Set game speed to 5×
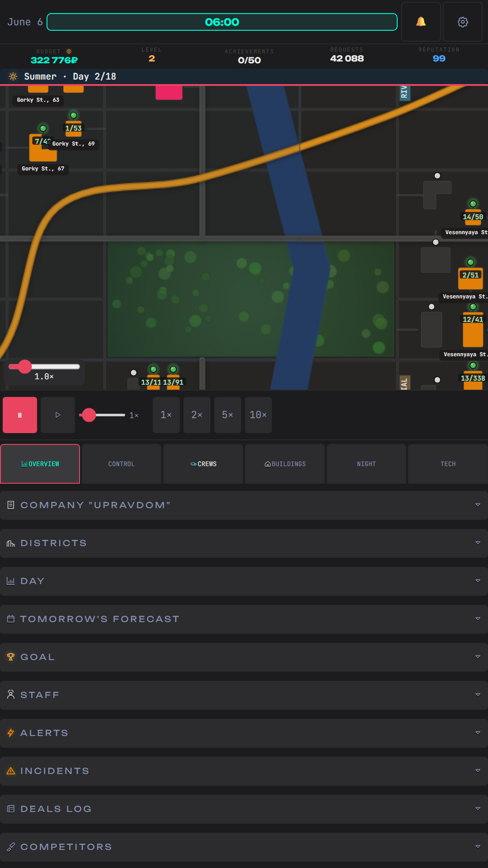 228,415
